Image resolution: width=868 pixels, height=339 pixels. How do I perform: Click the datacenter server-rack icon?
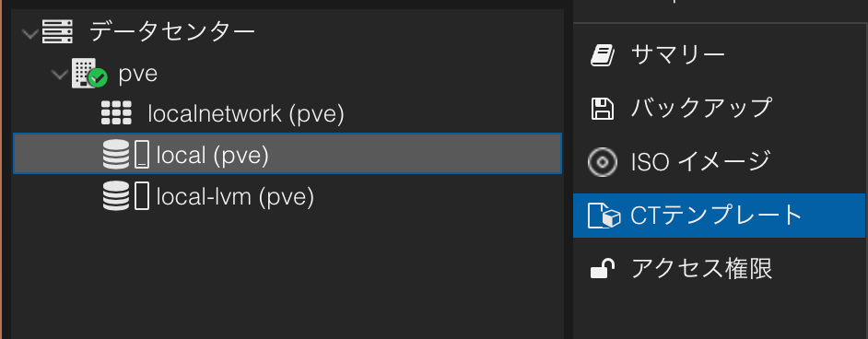coord(57,32)
